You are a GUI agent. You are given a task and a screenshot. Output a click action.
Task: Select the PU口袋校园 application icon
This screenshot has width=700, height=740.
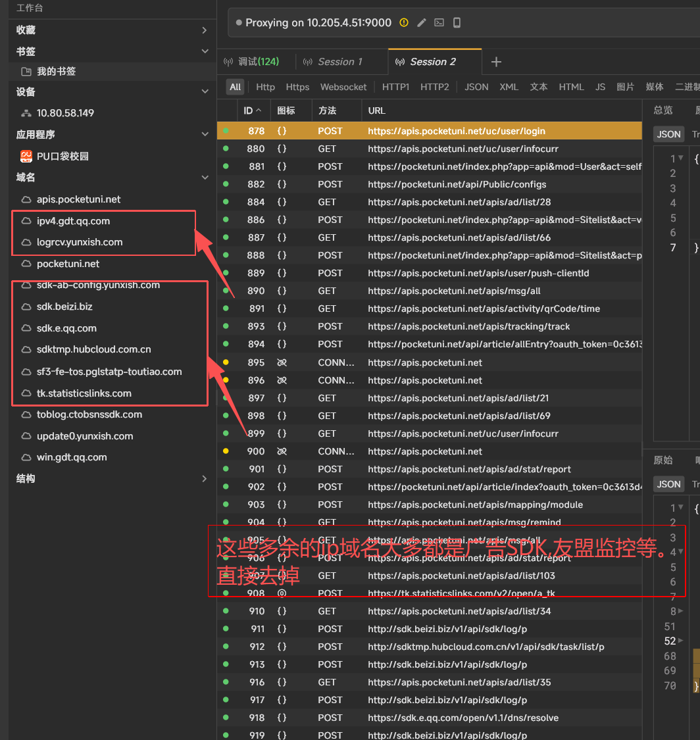(x=26, y=156)
